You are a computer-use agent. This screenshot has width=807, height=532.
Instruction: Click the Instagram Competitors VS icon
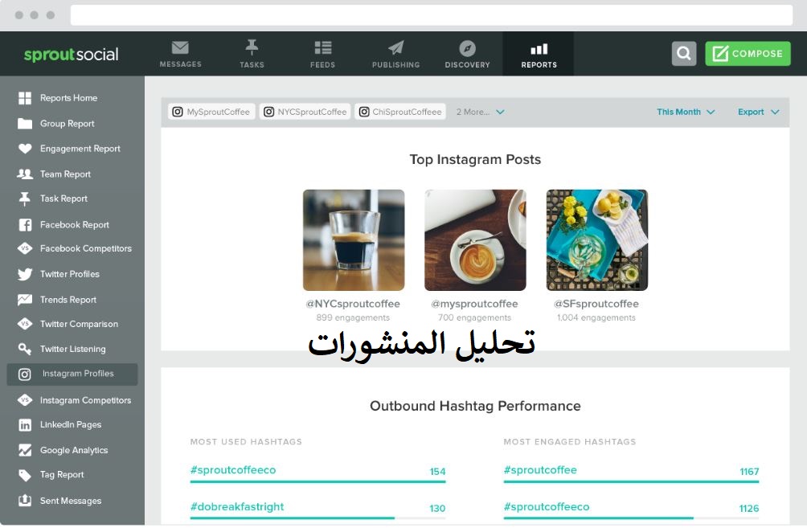coord(25,400)
